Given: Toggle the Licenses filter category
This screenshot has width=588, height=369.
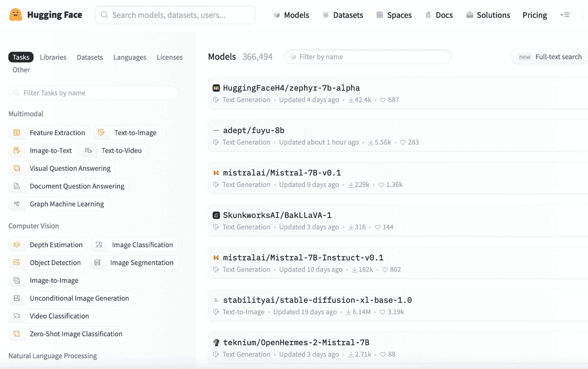Looking at the screenshot, I should (169, 57).
